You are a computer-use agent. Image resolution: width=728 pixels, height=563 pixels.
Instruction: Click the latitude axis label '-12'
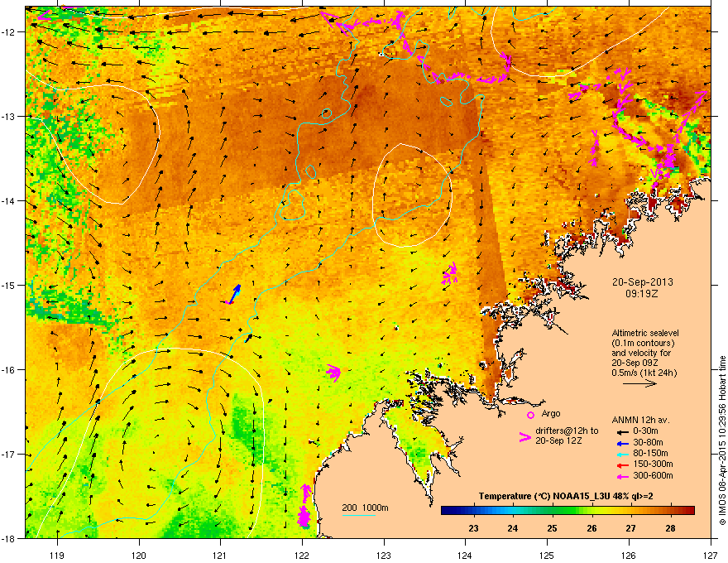click(x=9, y=31)
